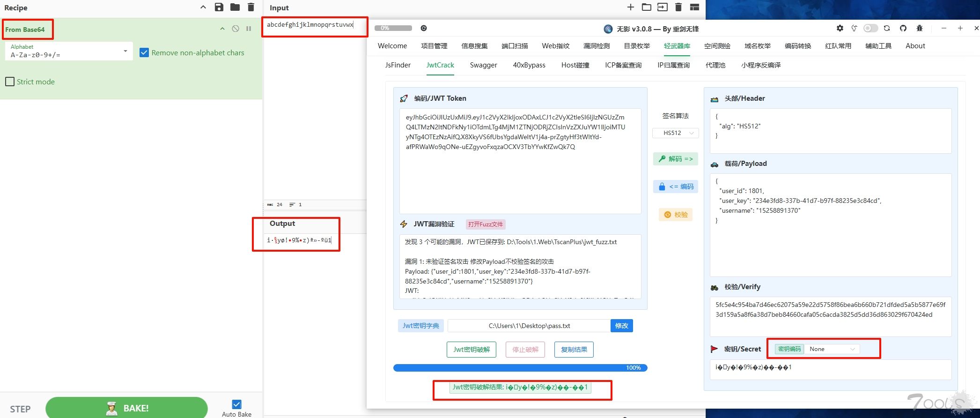
Task: Click the <= 编码 encode button
Action: (676, 187)
